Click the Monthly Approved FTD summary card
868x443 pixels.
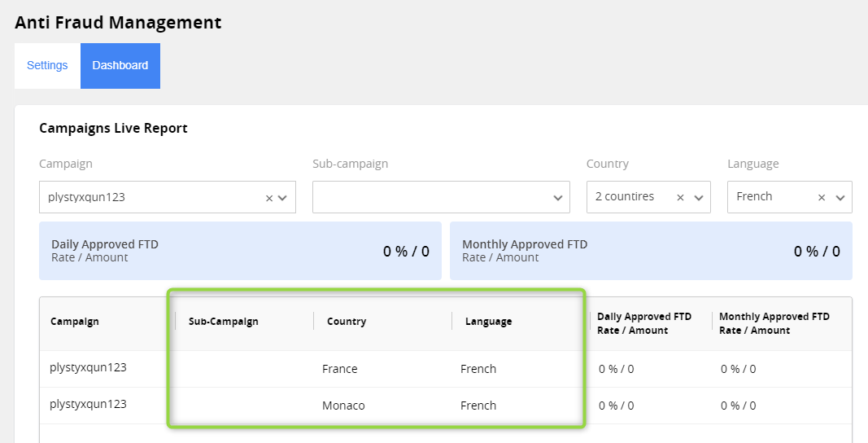[x=651, y=251]
